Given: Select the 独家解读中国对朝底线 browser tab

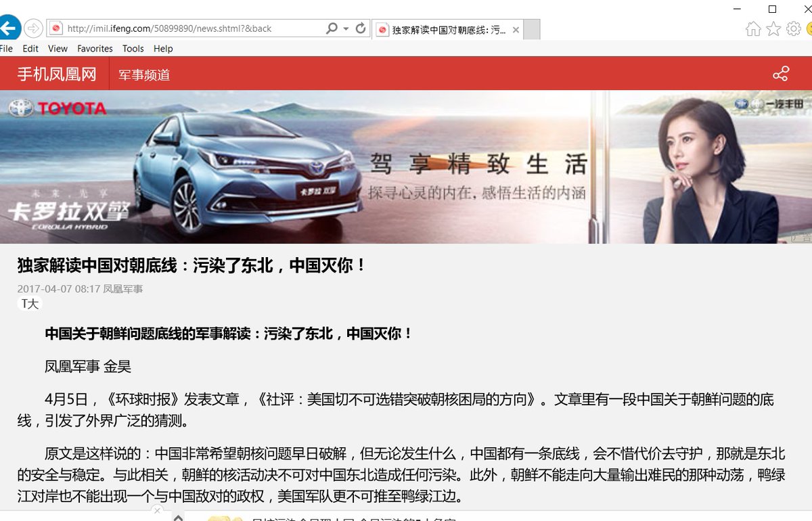Looking at the screenshot, I should pos(448,30).
